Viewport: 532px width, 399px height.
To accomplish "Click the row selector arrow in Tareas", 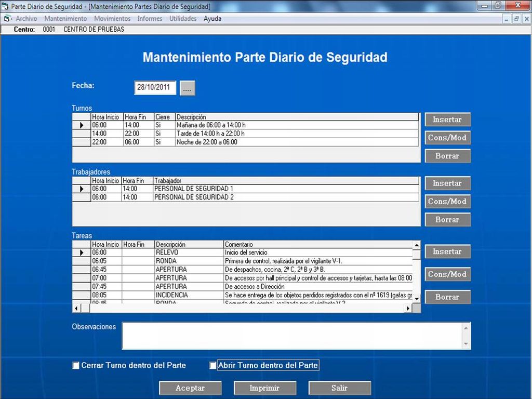I will [x=82, y=252].
